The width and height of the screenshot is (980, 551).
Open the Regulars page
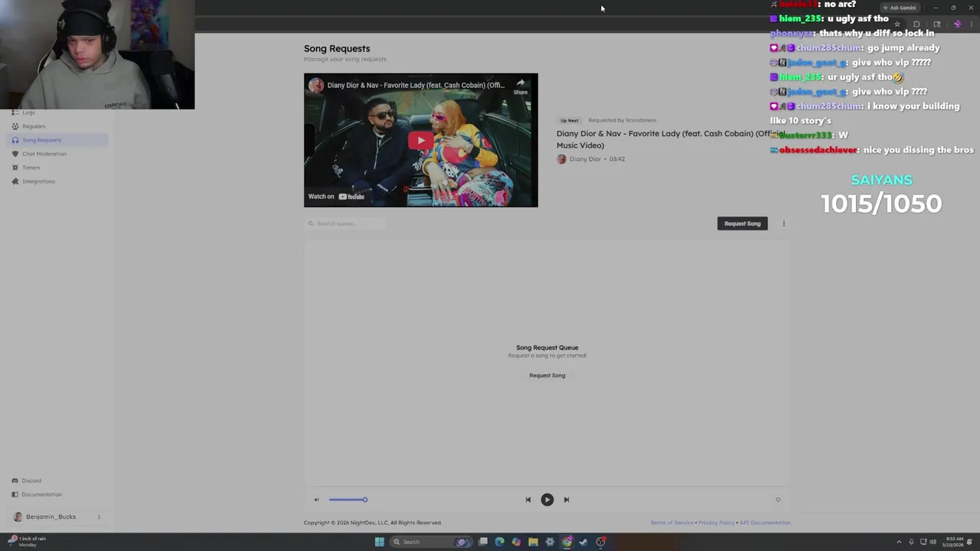click(x=34, y=126)
